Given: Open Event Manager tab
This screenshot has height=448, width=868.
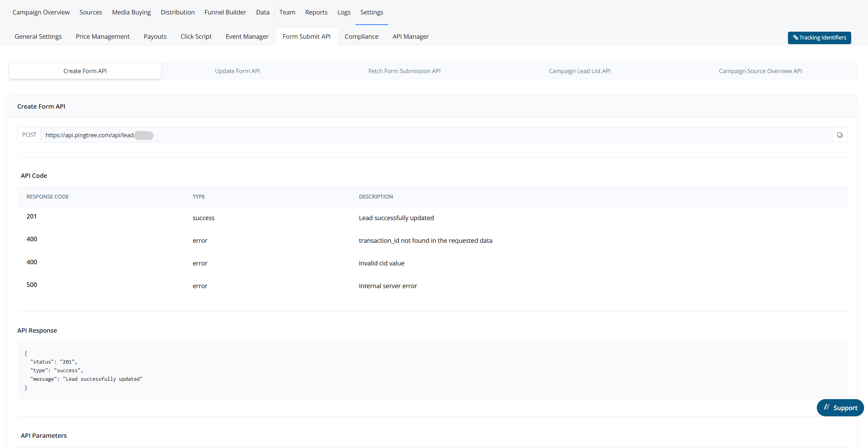Looking at the screenshot, I should [247, 36].
